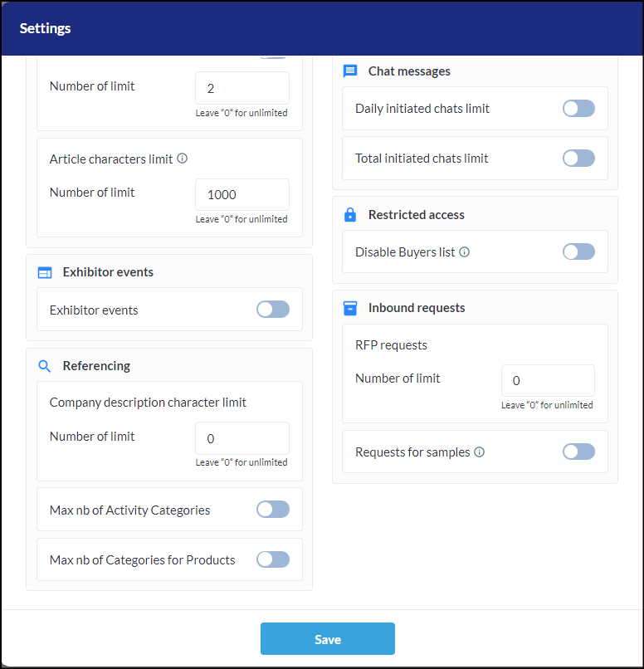This screenshot has width=644, height=669.
Task: Click RFP requests Number of limit field
Action: tap(548, 381)
